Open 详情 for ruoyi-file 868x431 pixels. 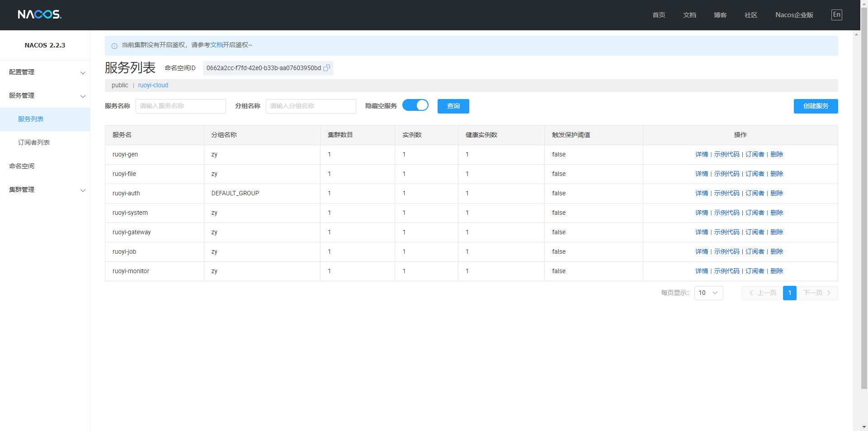pos(702,174)
